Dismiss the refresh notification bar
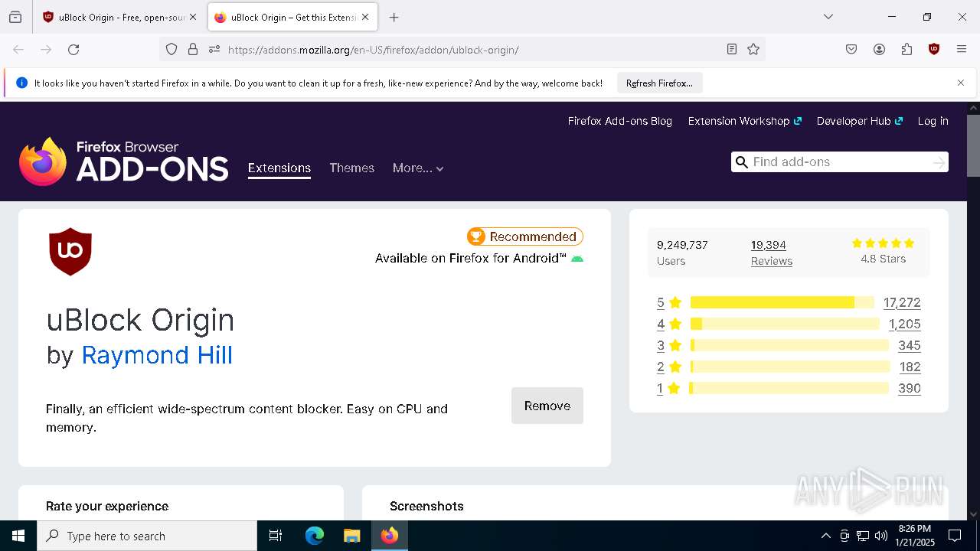 tap(961, 83)
